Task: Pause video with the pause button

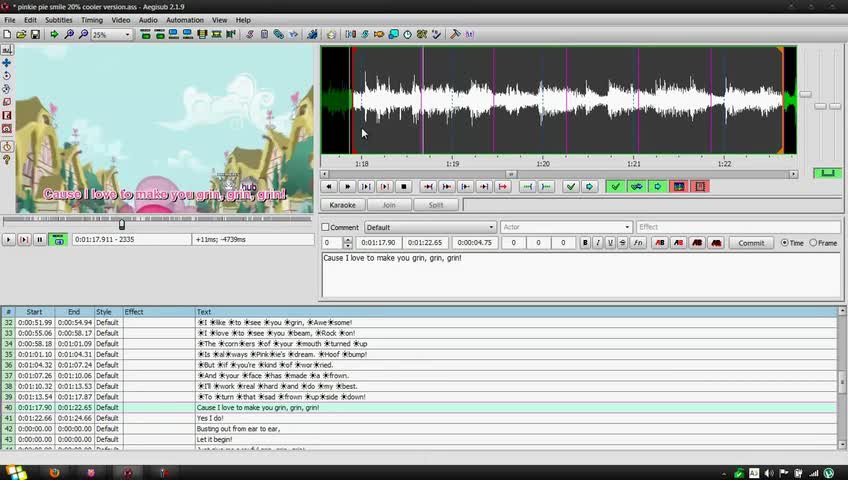Action: pyautogui.click(x=39, y=239)
